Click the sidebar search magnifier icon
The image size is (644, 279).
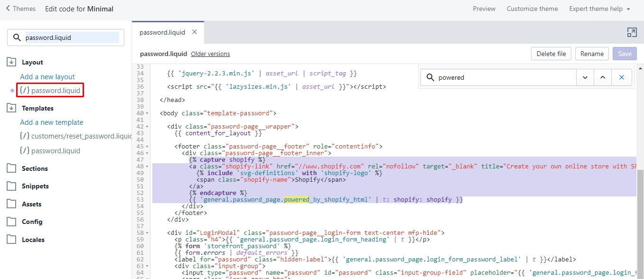tap(17, 37)
